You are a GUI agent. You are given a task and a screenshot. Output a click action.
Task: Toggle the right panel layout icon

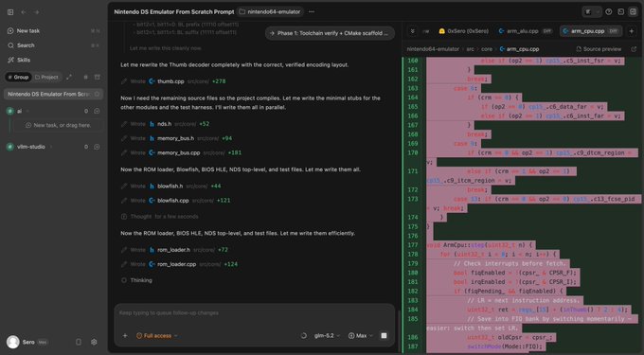pyautogui.click(x=633, y=12)
